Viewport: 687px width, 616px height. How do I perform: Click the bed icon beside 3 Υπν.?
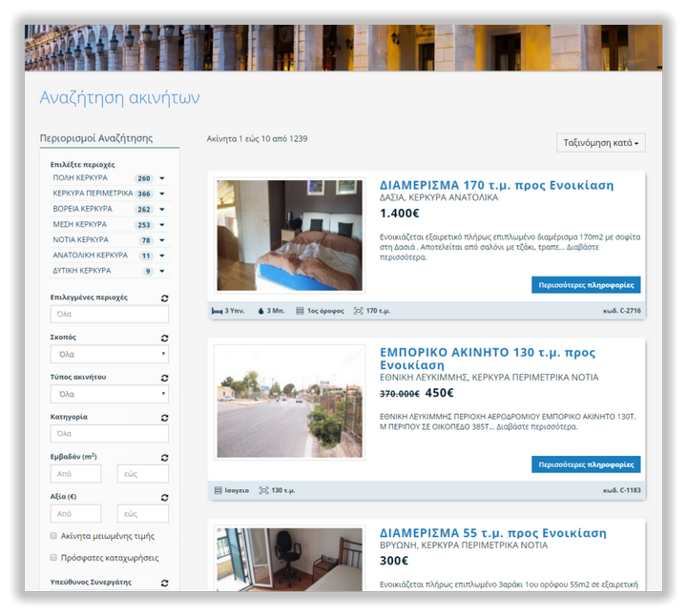(x=217, y=311)
